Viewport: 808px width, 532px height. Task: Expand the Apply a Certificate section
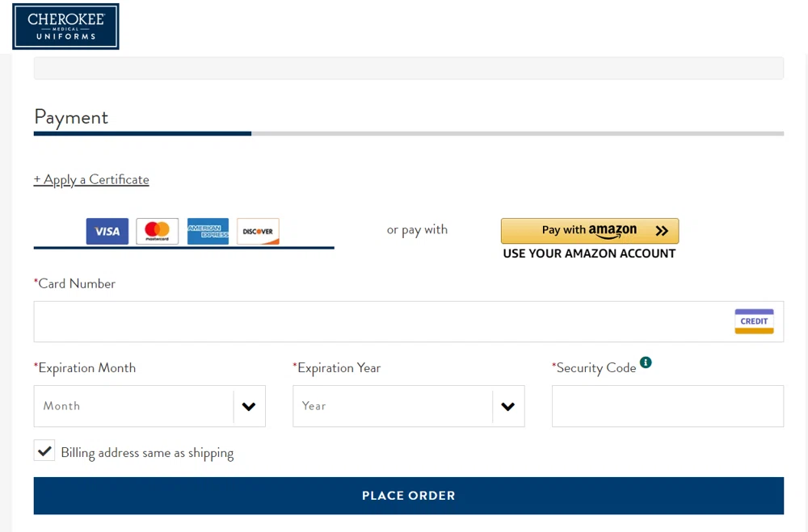tap(91, 178)
